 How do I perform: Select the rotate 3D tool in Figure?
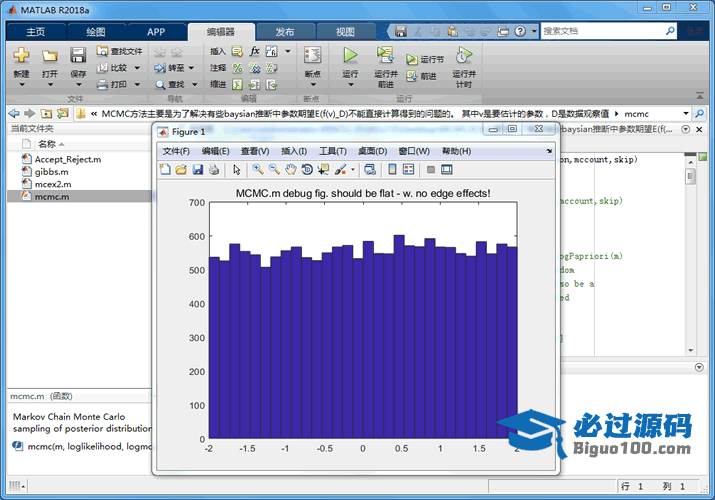pyautogui.click(x=307, y=170)
